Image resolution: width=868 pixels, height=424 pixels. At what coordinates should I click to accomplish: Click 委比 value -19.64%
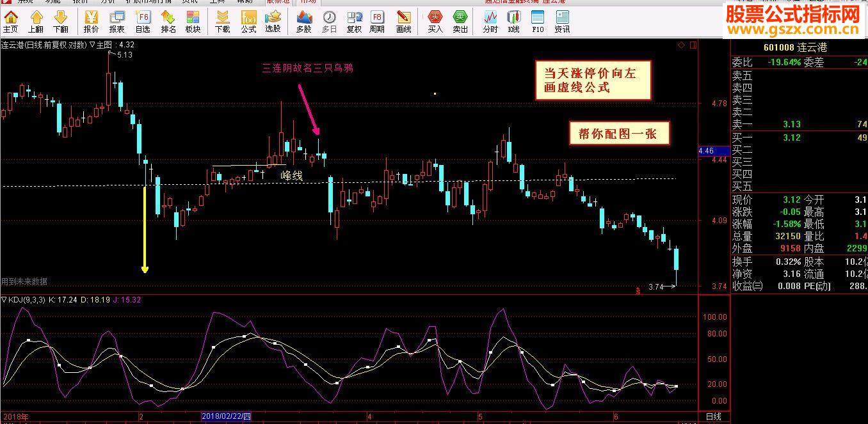pos(784,62)
